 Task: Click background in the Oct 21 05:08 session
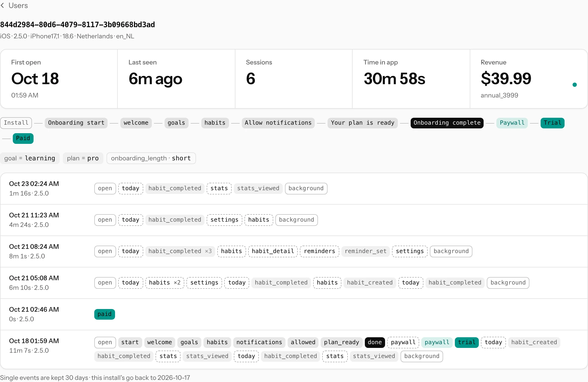coord(508,283)
